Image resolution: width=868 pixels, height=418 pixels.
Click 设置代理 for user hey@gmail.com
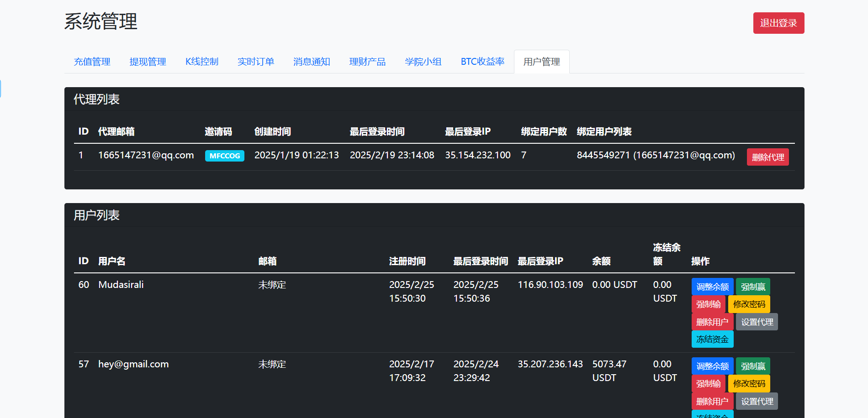click(757, 401)
